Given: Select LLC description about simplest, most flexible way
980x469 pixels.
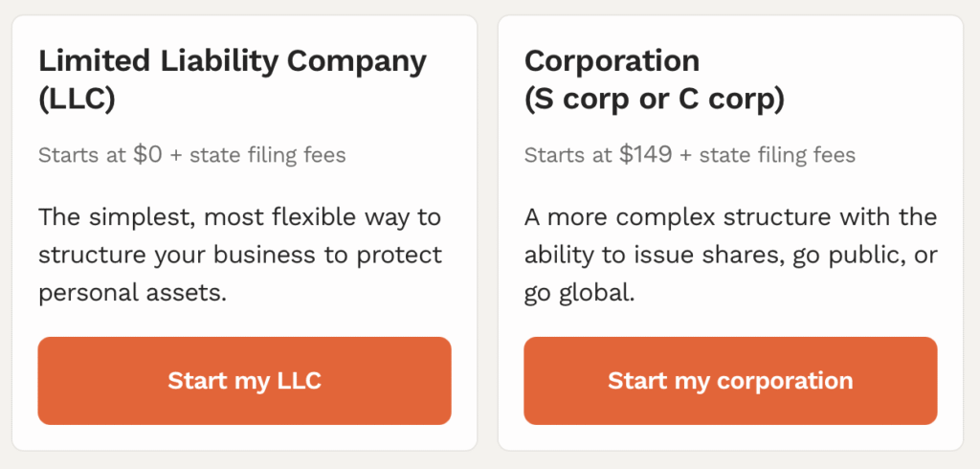Looking at the screenshot, I should (x=240, y=256).
